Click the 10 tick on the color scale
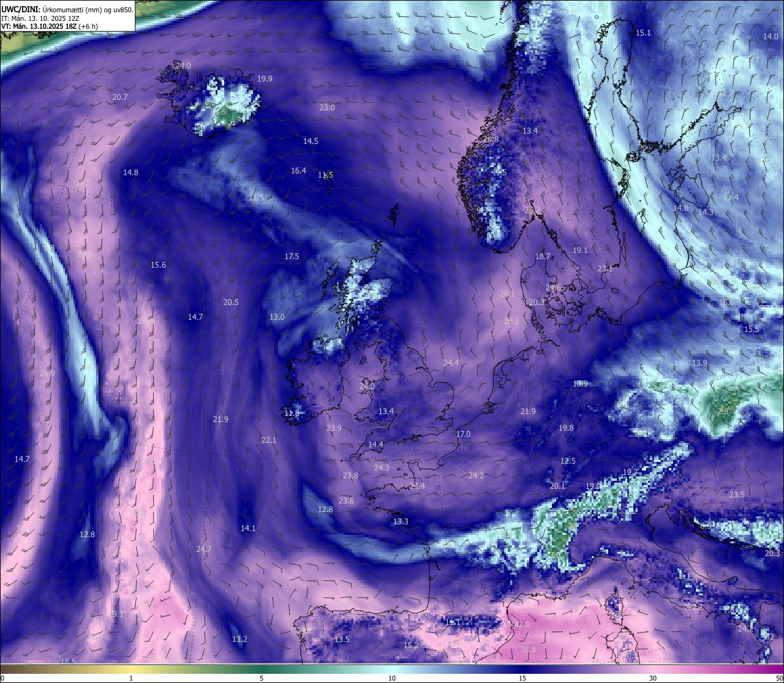 point(392,678)
